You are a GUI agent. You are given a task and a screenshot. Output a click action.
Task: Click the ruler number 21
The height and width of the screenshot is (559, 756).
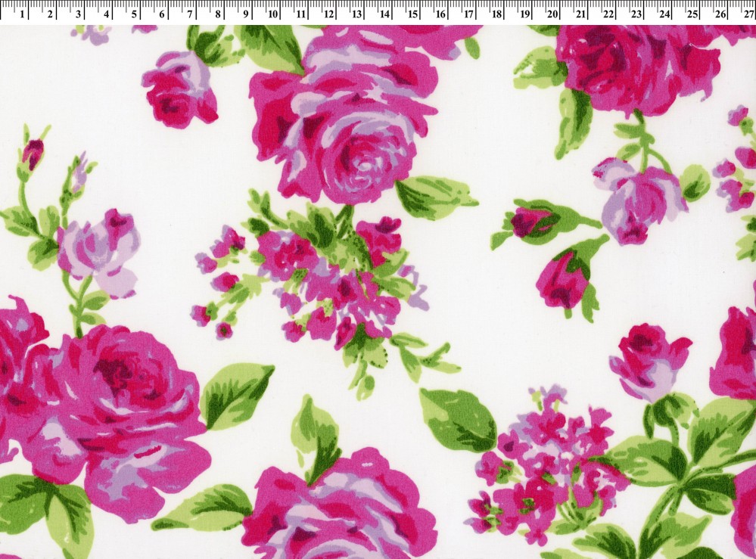pos(580,14)
